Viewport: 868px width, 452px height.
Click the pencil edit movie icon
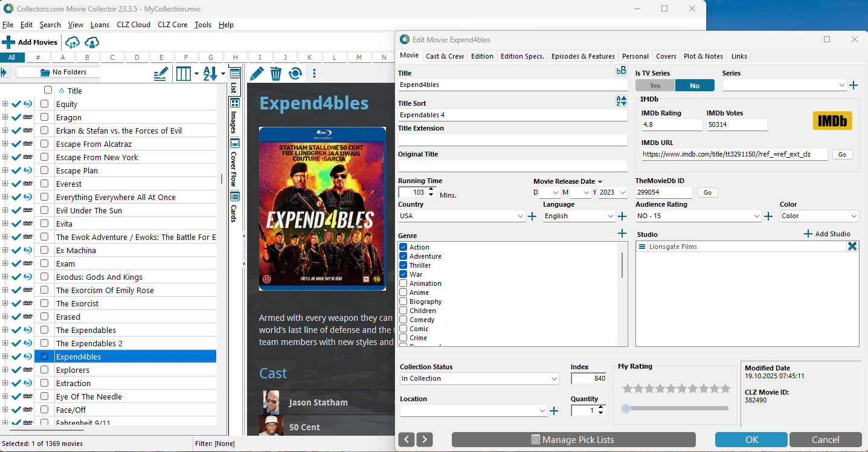pyautogui.click(x=256, y=74)
